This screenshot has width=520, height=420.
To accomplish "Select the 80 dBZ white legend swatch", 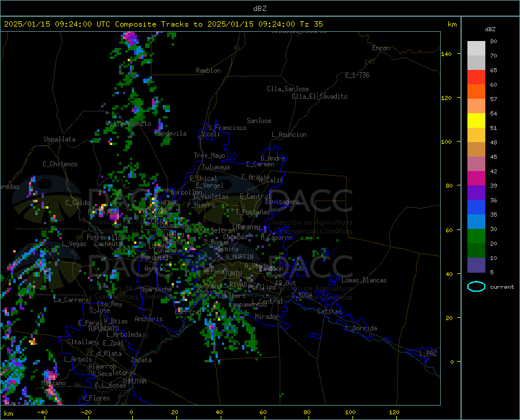I will [x=476, y=48].
